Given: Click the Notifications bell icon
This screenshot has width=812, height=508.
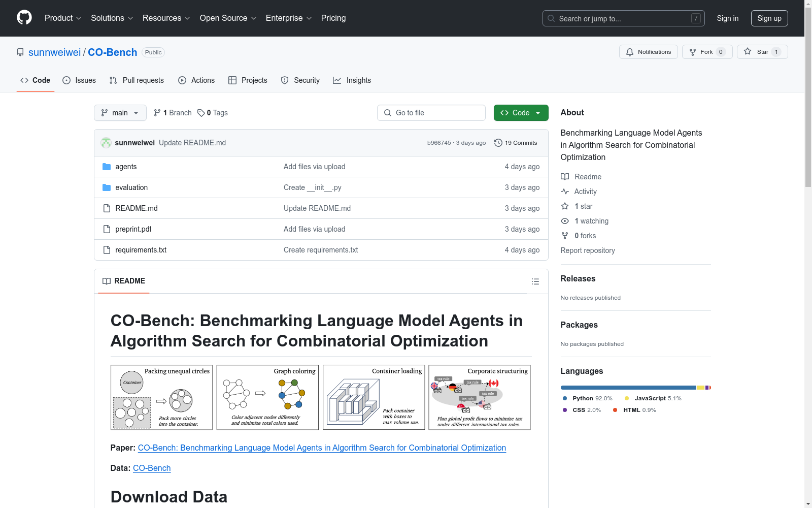Looking at the screenshot, I should pos(630,52).
